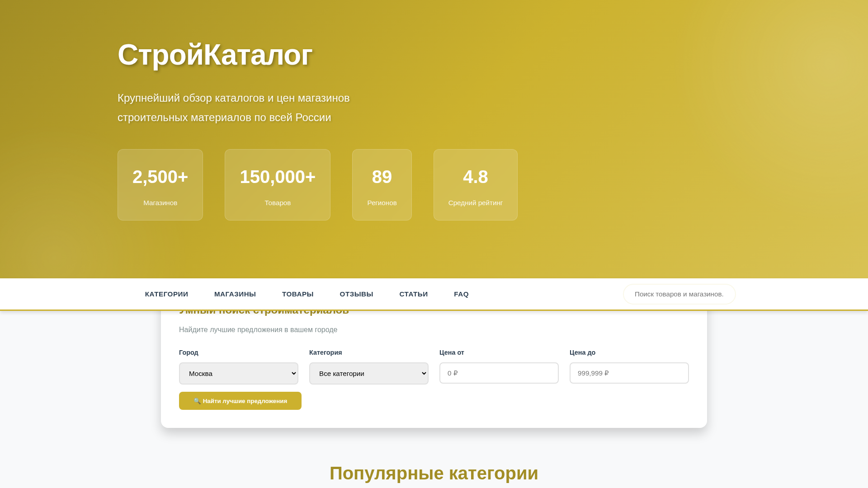Click the tagline Крупнейший обзор каталогов
868x488 pixels.
234,108
